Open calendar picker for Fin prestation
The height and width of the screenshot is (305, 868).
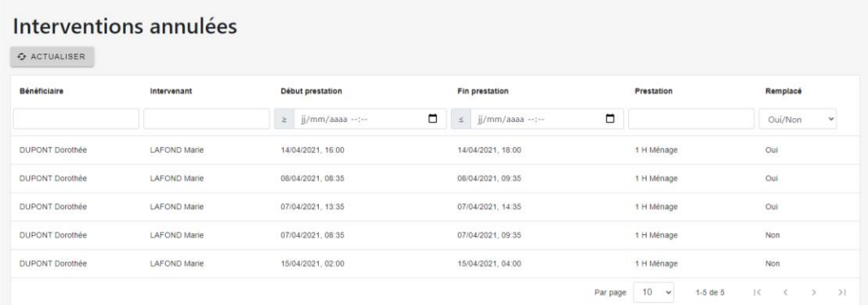point(610,119)
